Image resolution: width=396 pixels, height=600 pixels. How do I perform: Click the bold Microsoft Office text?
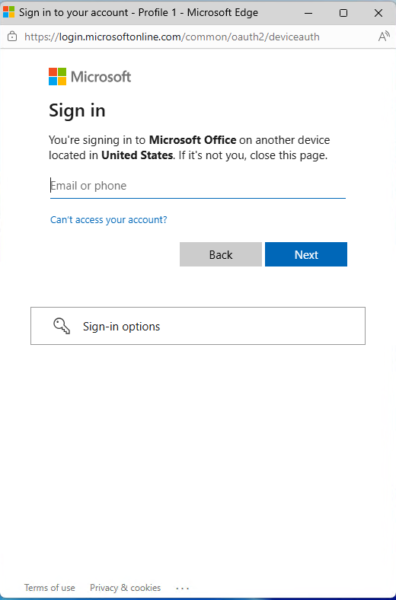pyautogui.click(x=192, y=140)
